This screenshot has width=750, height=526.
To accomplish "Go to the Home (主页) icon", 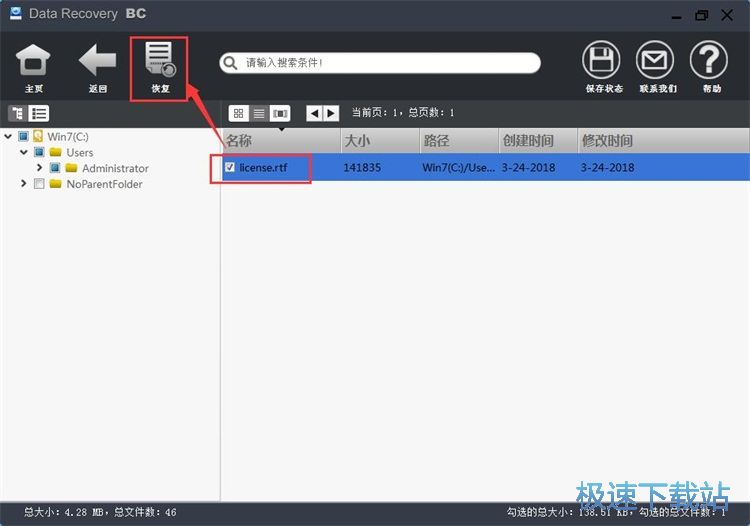I will click(33, 61).
